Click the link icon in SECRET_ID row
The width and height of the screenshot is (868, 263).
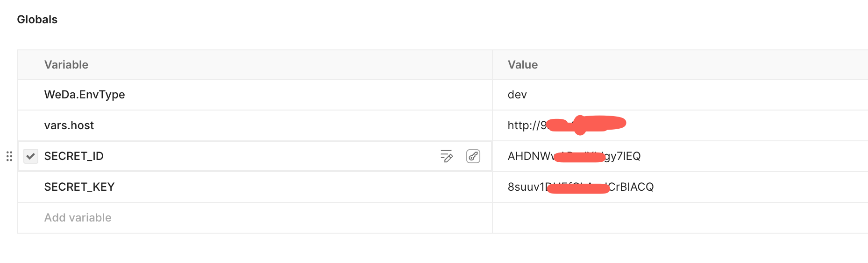pos(473,156)
